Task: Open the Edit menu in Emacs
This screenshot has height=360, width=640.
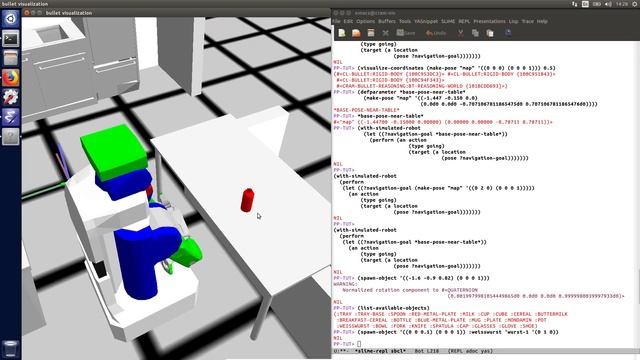Action: click(348, 21)
